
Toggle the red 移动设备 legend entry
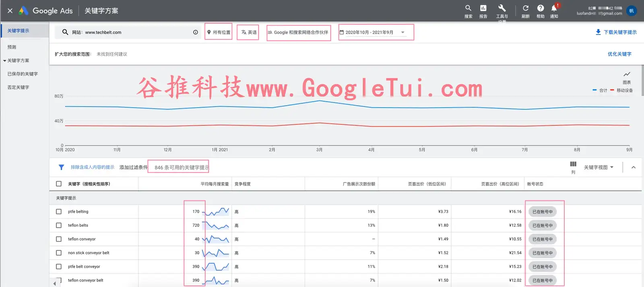(621, 90)
